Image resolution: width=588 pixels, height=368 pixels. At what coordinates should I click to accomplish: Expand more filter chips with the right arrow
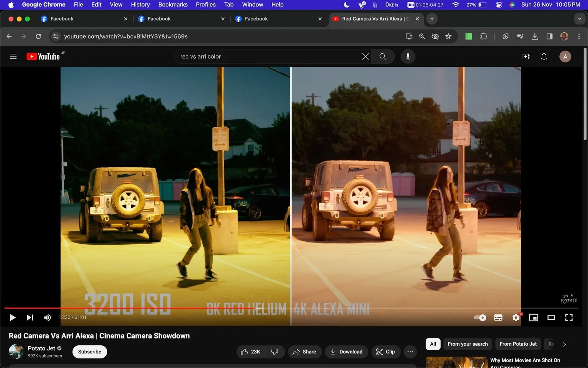pos(563,344)
